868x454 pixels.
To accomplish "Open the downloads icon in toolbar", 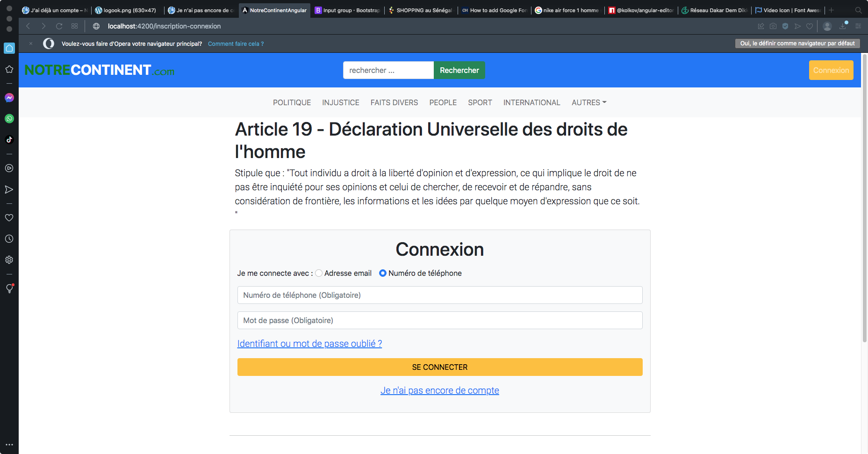I will 843,26.
